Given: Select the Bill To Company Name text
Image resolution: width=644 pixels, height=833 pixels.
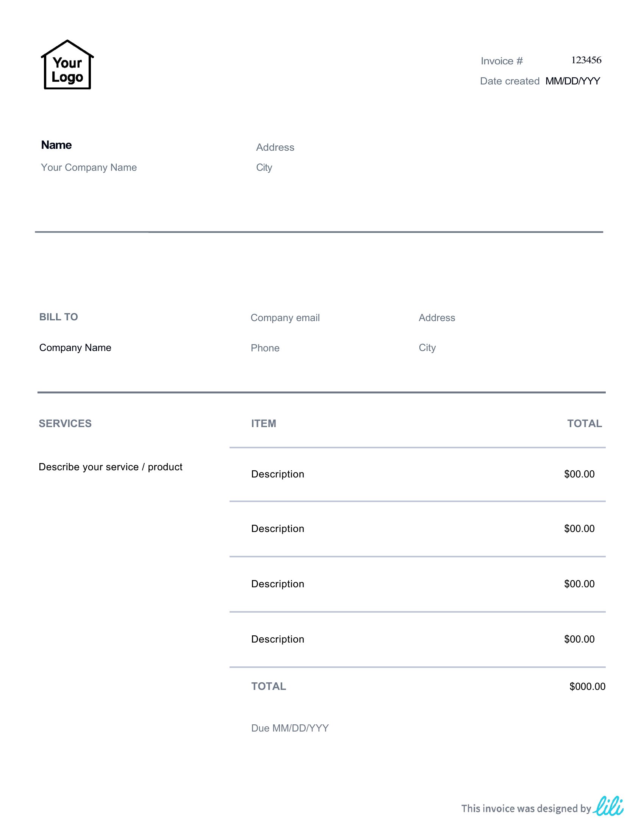Looking at the screenshot, I should (75, 348).
